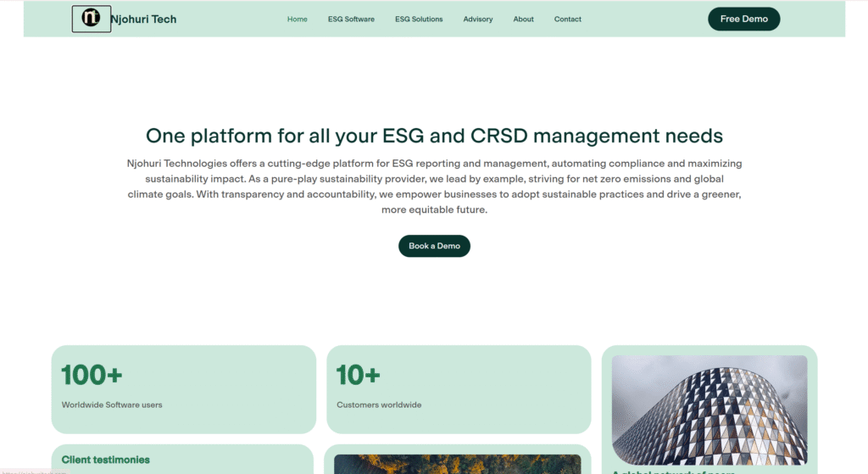868x474 pixels.
Task: Click the 100+ statistic number
Action: point(92,374)
